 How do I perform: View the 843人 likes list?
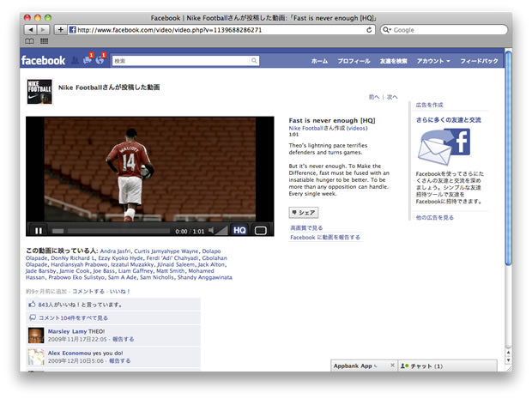(x=45, y=305)
